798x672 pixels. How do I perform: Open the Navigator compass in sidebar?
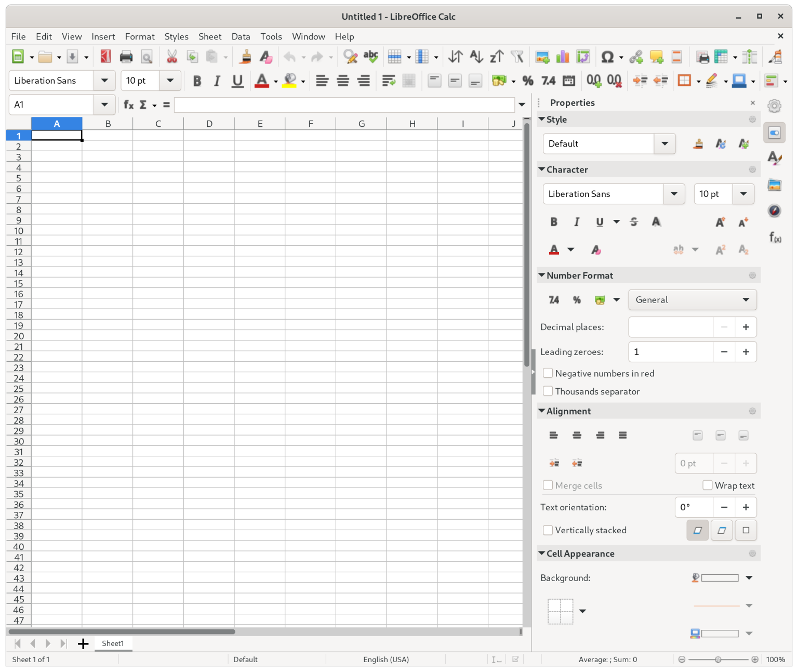[774, 210]
